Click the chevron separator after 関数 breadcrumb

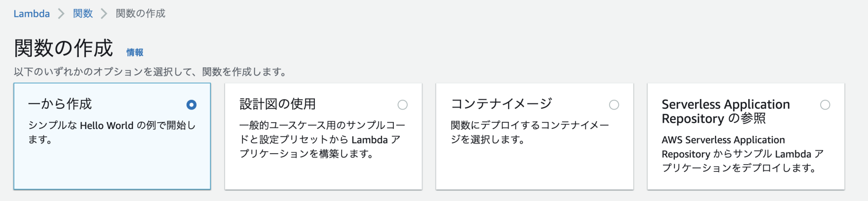pos(104,14)
